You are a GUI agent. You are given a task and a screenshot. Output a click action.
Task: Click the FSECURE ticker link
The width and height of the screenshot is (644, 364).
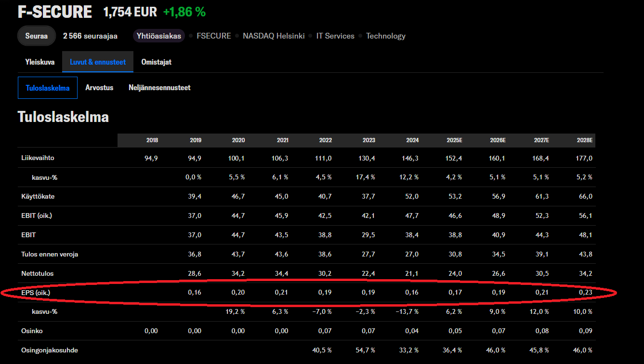click(214, 36)
